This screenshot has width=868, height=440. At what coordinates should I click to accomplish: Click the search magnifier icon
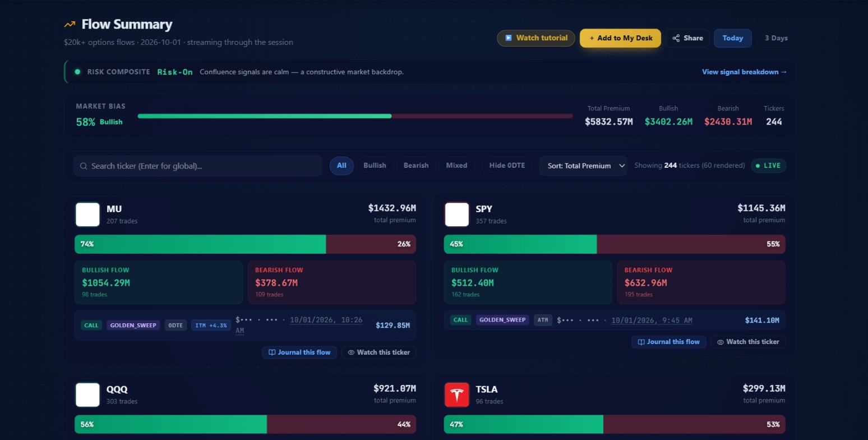pos(84,166)
